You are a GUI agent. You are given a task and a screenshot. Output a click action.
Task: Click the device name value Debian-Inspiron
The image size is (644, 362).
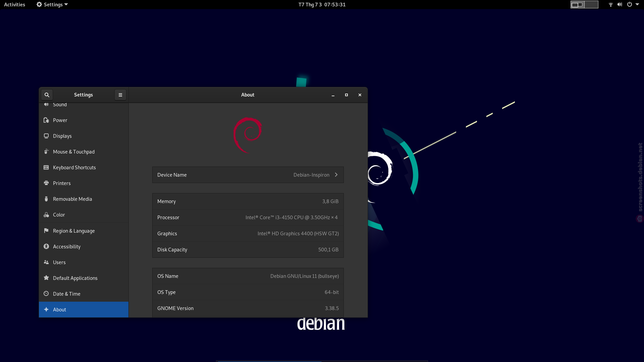311,175
